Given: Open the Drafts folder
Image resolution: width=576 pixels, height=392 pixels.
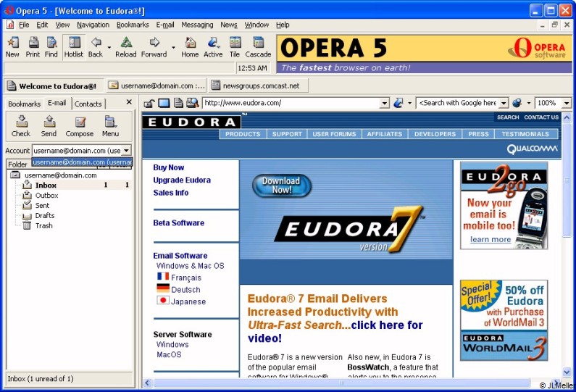Looking at the screenshot, I should coord(45,216).
